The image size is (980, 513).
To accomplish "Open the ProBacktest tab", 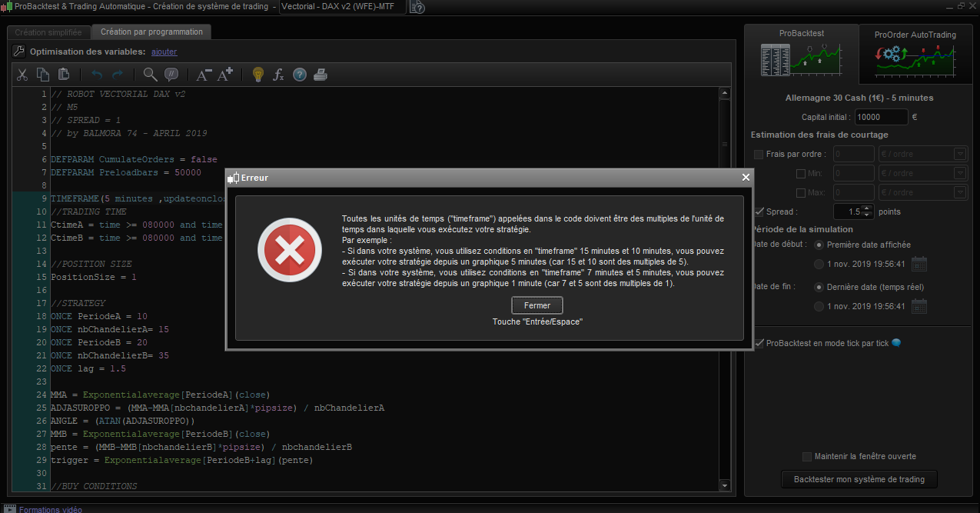I will coord(802,54).
